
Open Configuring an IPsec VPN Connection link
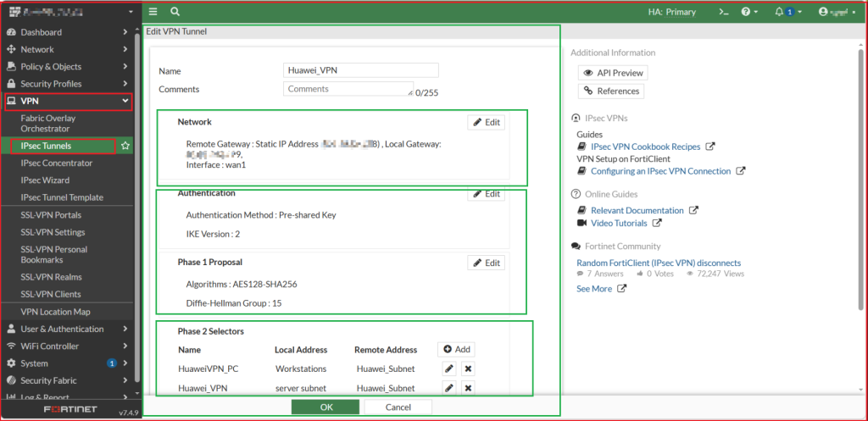pos(661,171)
